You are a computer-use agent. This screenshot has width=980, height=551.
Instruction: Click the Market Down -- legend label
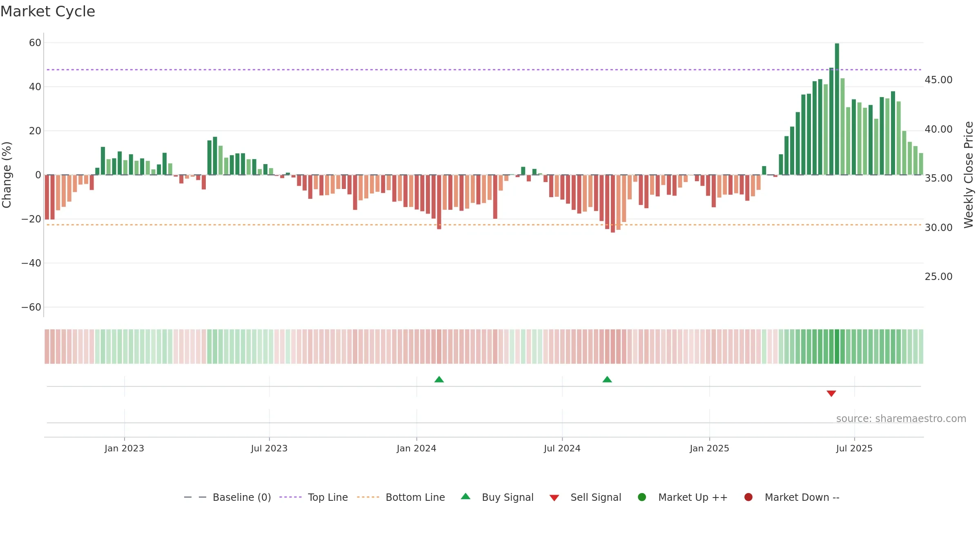tap(802, 497)
